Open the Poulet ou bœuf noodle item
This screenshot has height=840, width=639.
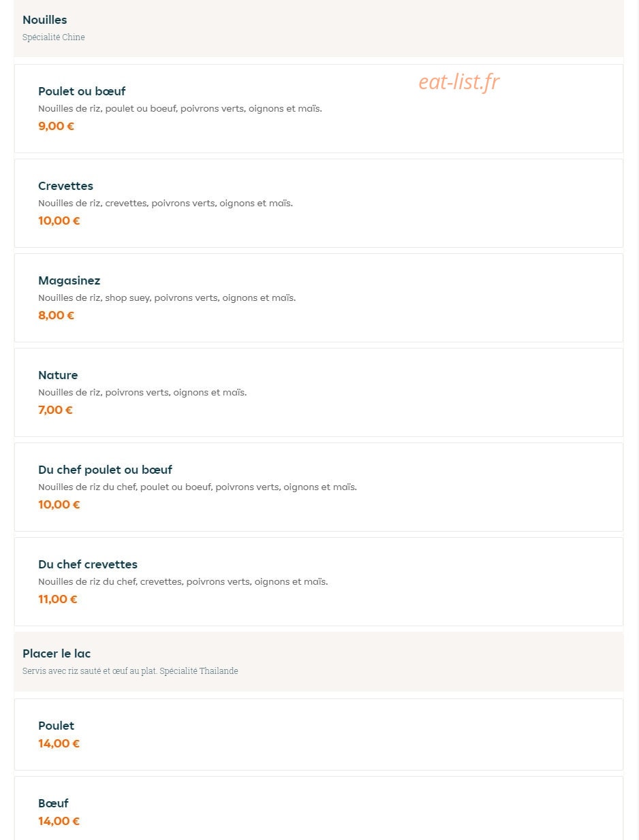pyautogui.click(x=318, y=108)
